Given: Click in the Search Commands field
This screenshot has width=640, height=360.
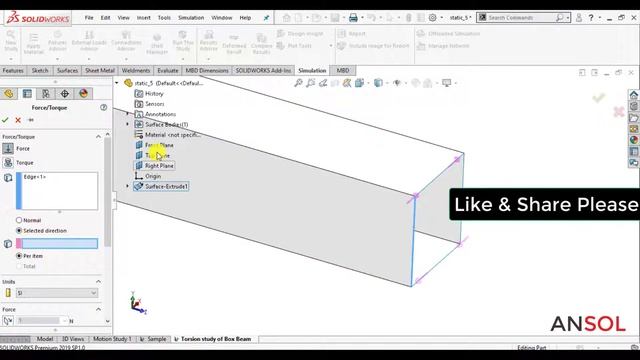Looking at the screenshot, I should [x=520, y=18].
